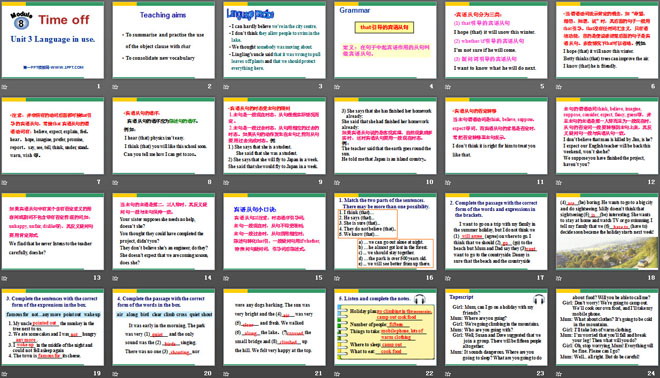
Task: Click the animation star under slide 12
Action: pyautogui.click(x=559, y=183)
